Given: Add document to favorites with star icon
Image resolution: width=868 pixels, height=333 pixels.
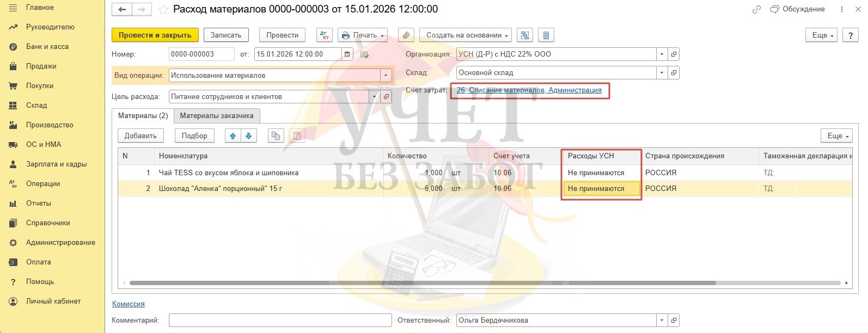Looking at the screenshot, I should pyautogui.click(x=163, y=10).
